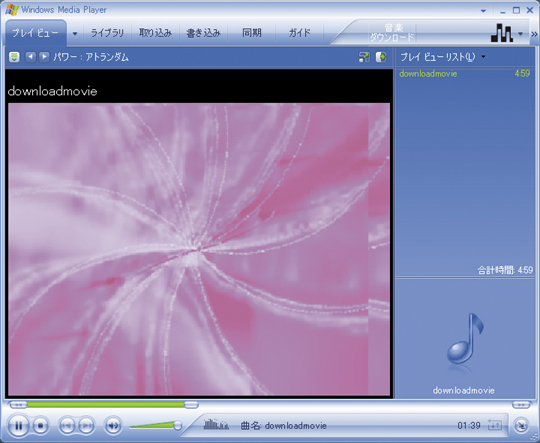Expand the online stores dropdown arrow
Screen dimensions: 540x443
(520, 34)
